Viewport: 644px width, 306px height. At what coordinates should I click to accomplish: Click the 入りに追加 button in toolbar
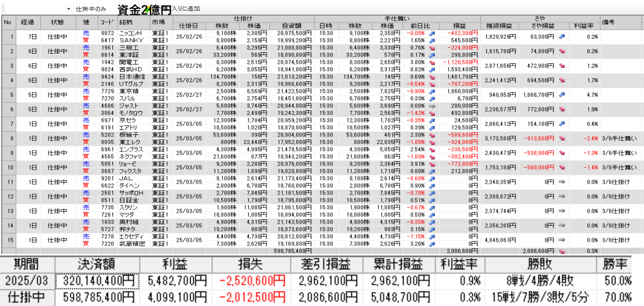pos(186,9)
